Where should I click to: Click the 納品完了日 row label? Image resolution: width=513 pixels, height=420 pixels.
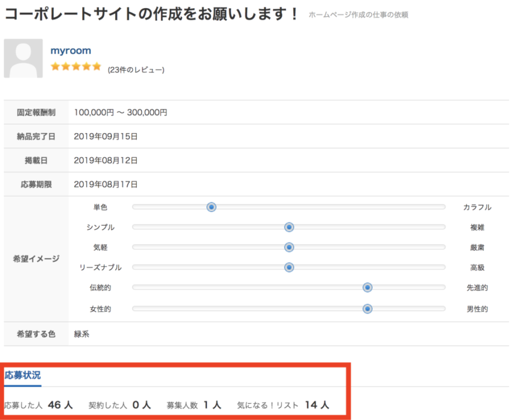coord(36,136)
